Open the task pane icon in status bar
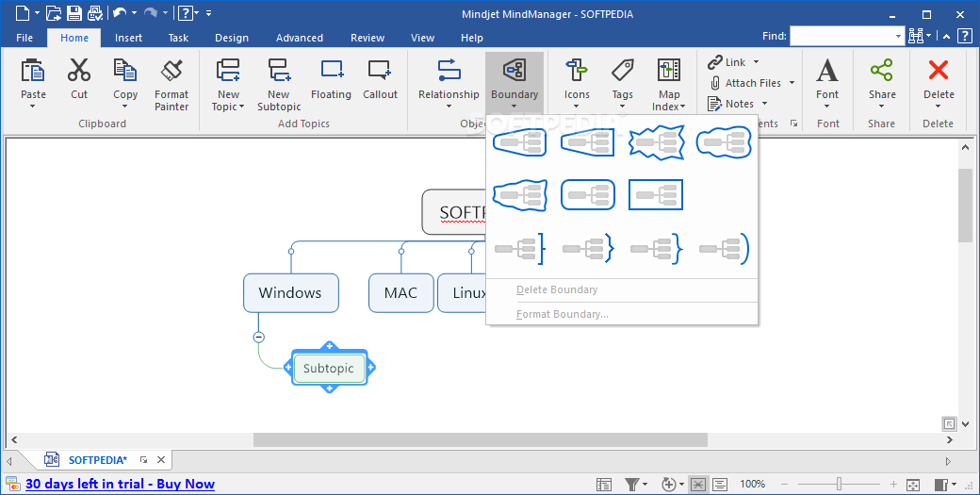Image resolution: width=980 pixels, height=495 pixels. click(941, 485)
